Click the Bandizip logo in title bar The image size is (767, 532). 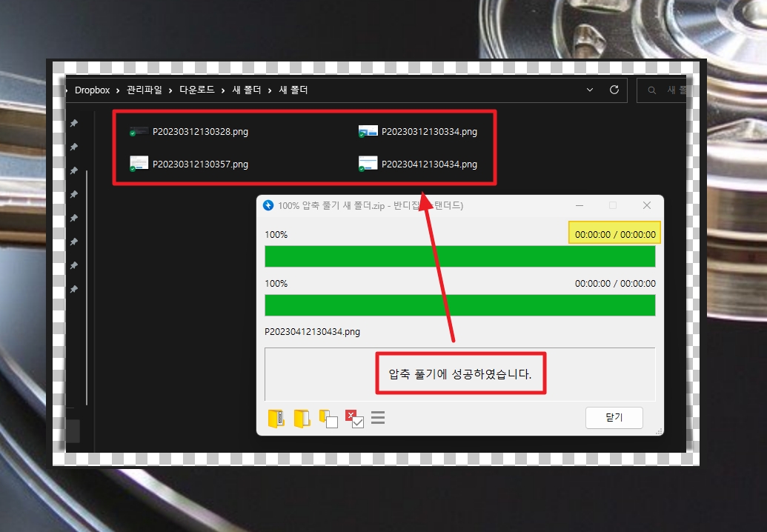[268, 205]
